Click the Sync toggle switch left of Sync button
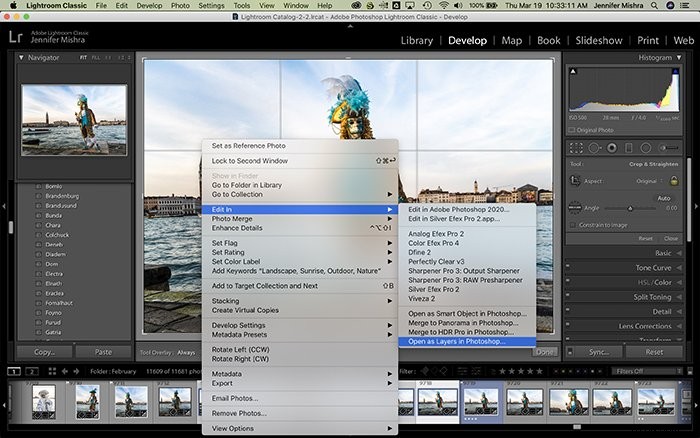 click(570, 352)
